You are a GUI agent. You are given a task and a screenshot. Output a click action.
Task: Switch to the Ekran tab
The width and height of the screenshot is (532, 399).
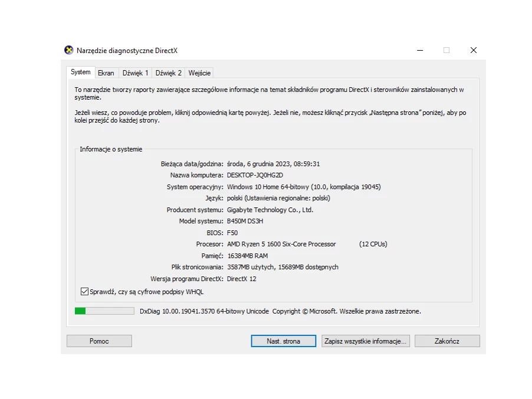click(106, 73)
